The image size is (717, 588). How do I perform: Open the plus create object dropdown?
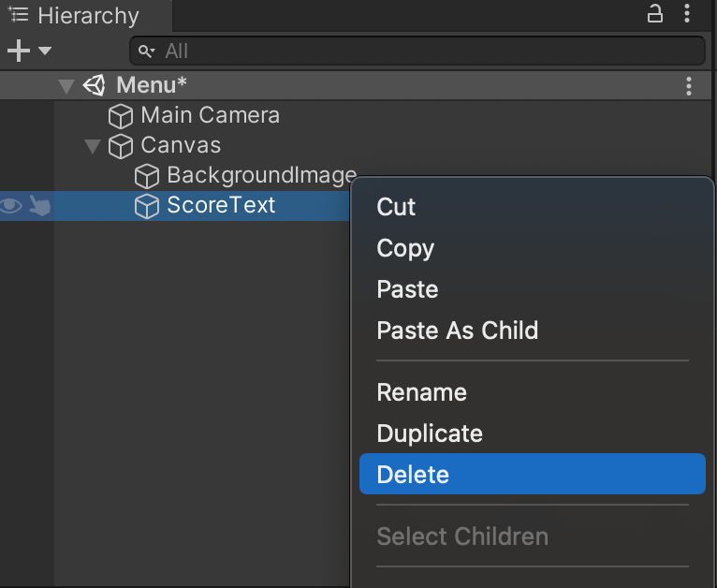pyautogui.click(x=28, y=51)
